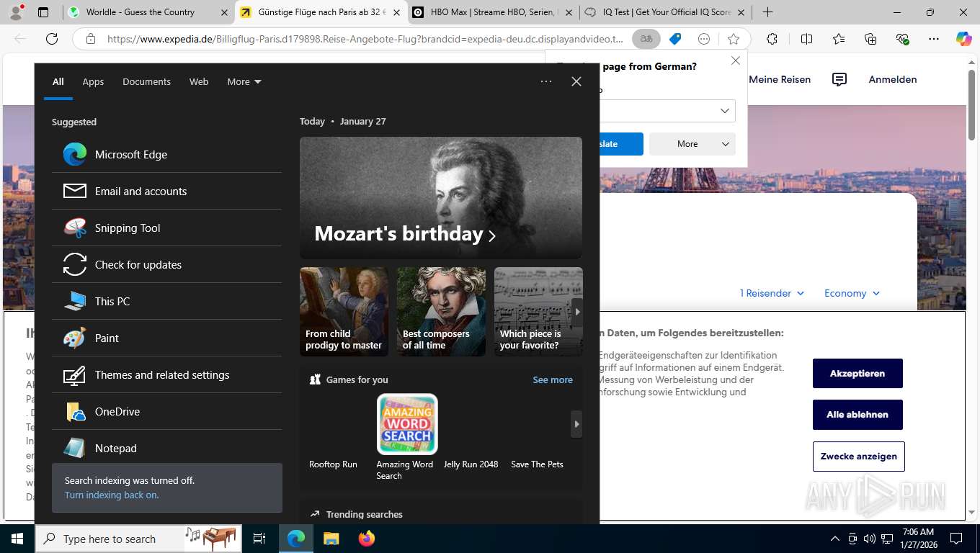Image resolution: width=980 pixels, height=553 pixels.
Task: Open the Expedia messages chat icon
Action: (839, 79)
